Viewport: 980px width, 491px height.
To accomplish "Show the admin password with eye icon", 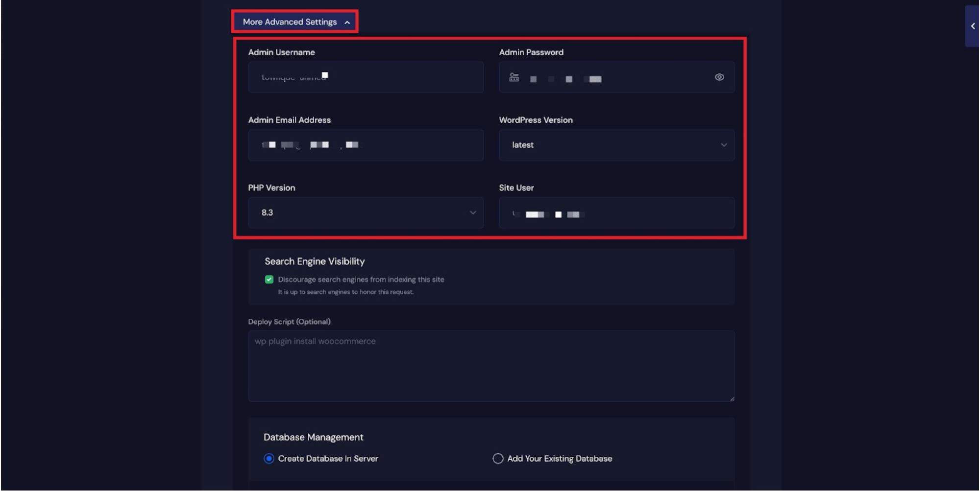I will [x=719, y=77].
